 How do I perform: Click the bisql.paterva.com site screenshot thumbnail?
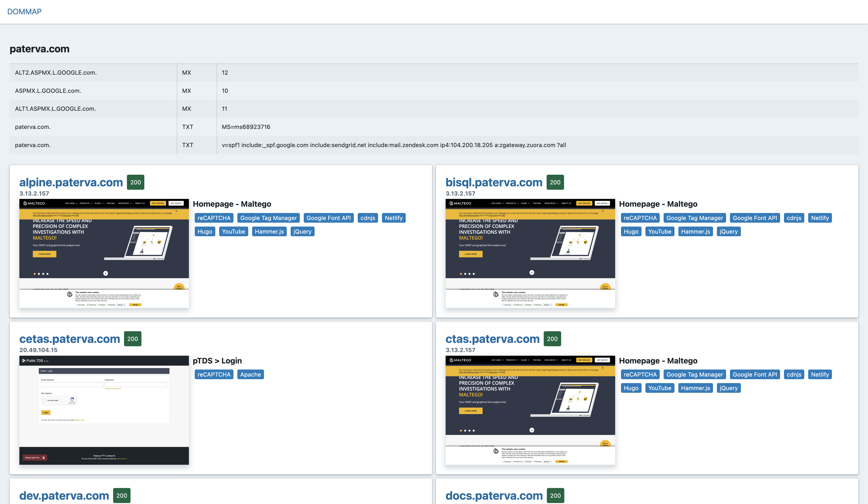pos(530,253)
